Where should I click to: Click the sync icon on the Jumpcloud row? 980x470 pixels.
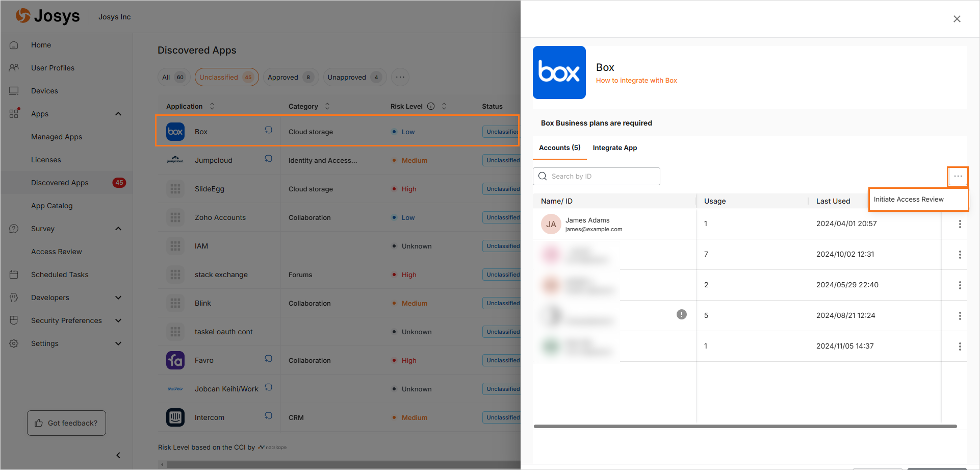(x=268, y=159)
